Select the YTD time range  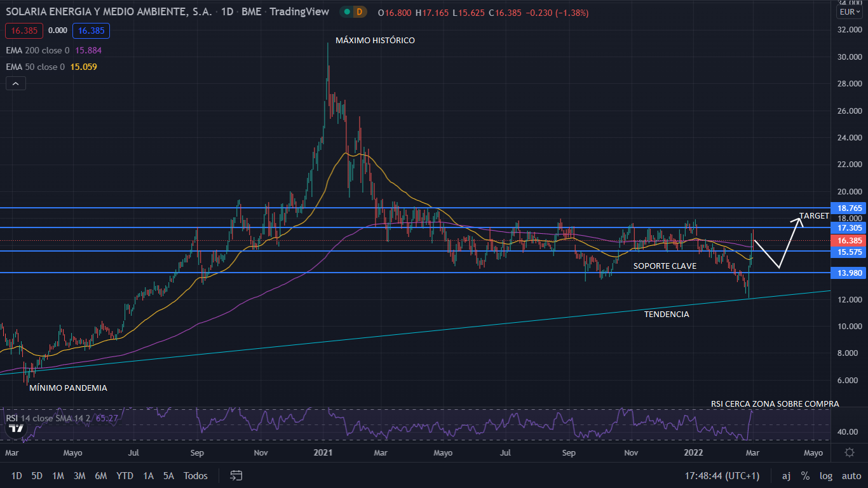(x=125, y=475)
